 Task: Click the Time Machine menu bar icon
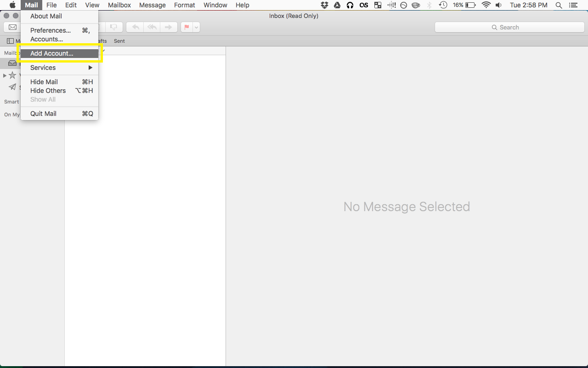pos(443,5)
